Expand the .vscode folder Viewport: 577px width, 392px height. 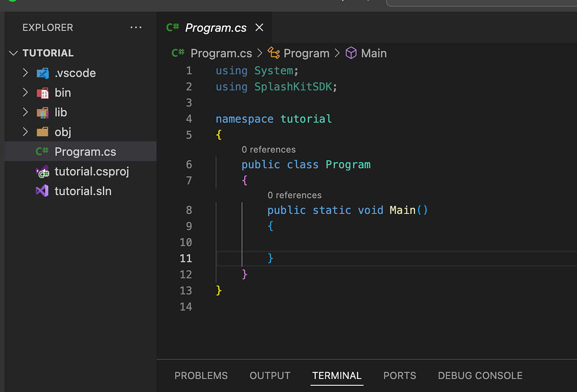point(25,73)
